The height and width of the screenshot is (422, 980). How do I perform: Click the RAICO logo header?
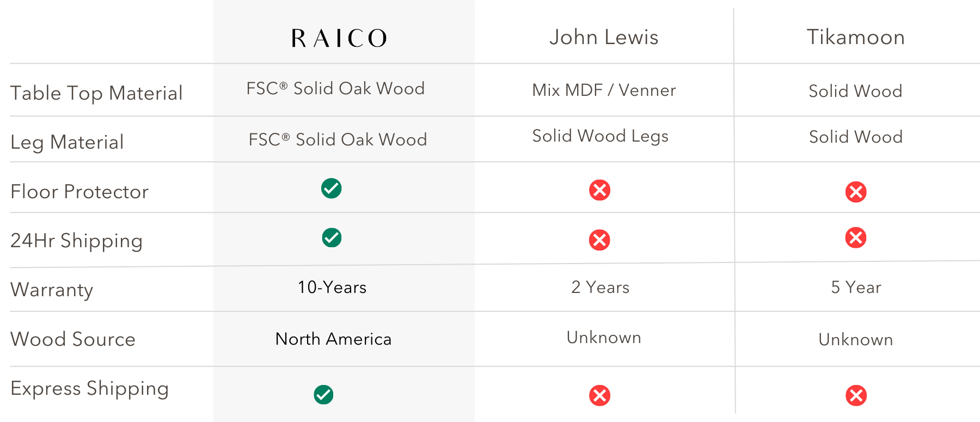[x=339, y=38]
